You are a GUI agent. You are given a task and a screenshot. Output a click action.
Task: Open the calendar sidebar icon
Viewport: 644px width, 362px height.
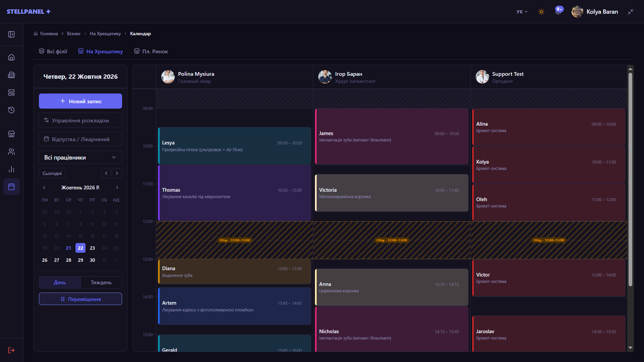pos(11,187)
